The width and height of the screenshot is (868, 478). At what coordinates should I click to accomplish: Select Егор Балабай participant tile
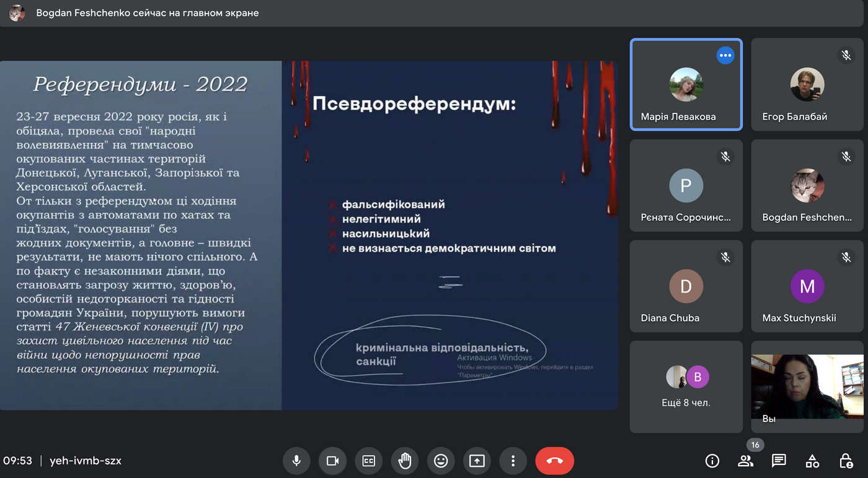807,85
